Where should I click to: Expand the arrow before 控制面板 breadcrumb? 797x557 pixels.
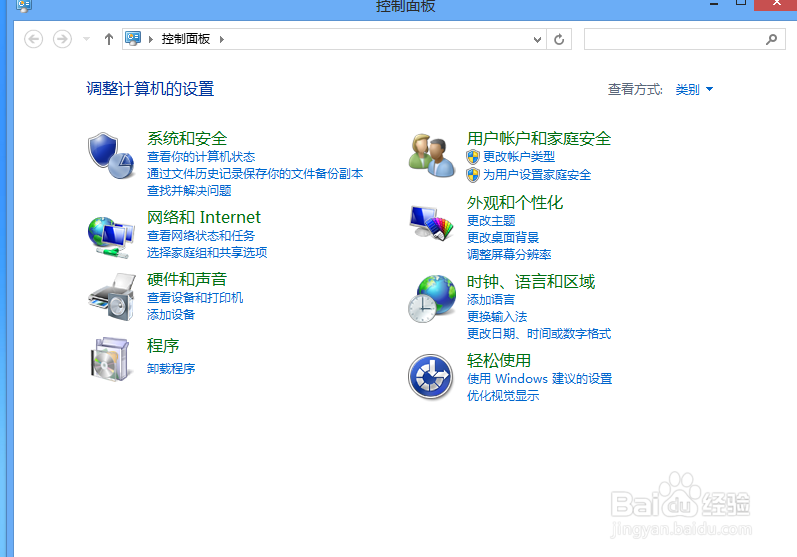pyautogui.click(x=150, y=39)
